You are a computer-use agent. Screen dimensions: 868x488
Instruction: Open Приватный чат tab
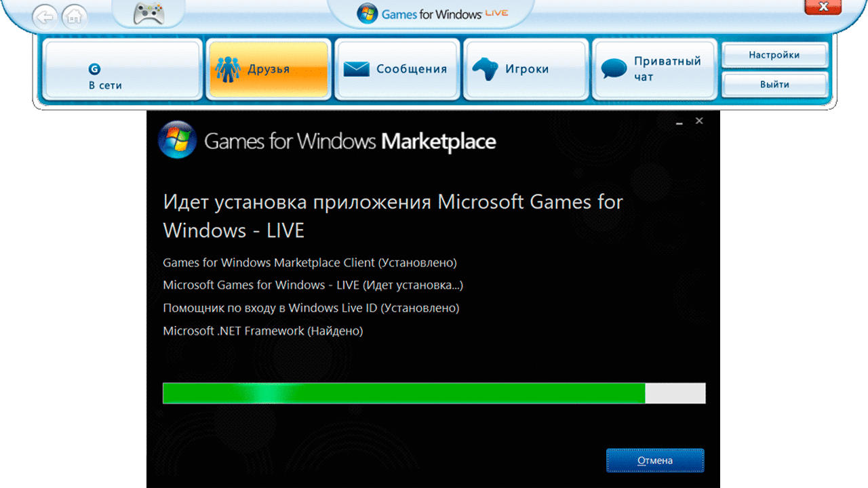655,69
